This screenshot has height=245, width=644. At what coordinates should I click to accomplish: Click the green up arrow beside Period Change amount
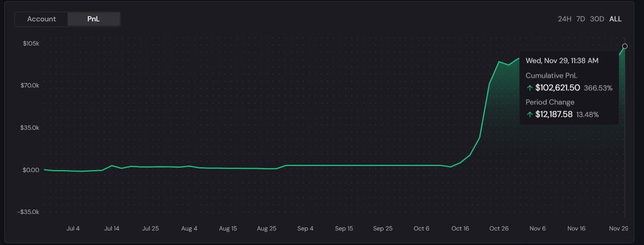click(530, 114)
